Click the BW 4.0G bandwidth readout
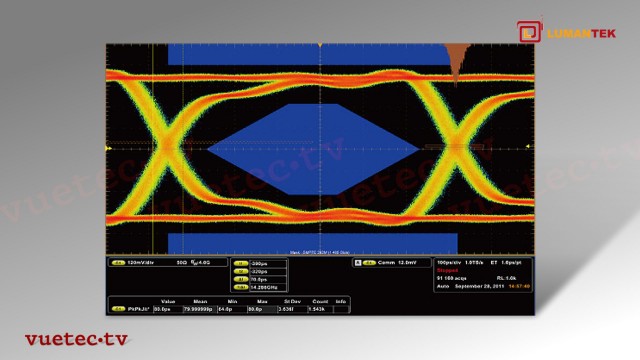 (200, 263)
